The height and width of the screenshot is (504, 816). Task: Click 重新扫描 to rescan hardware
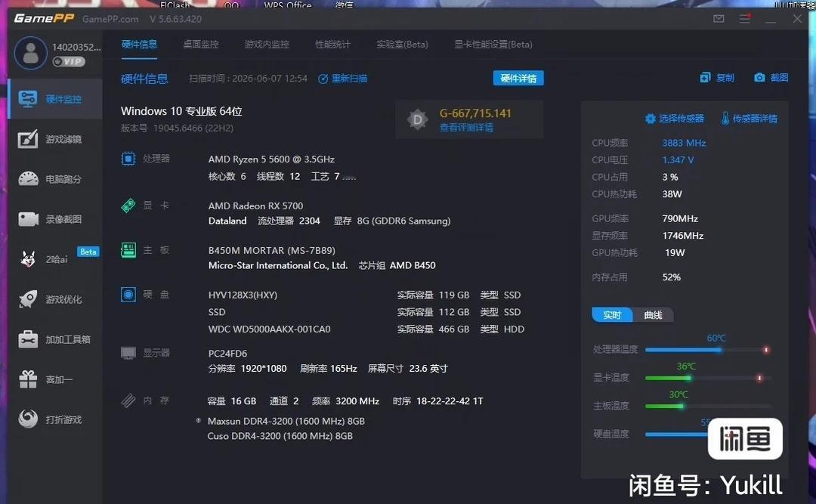click(343, 79)
